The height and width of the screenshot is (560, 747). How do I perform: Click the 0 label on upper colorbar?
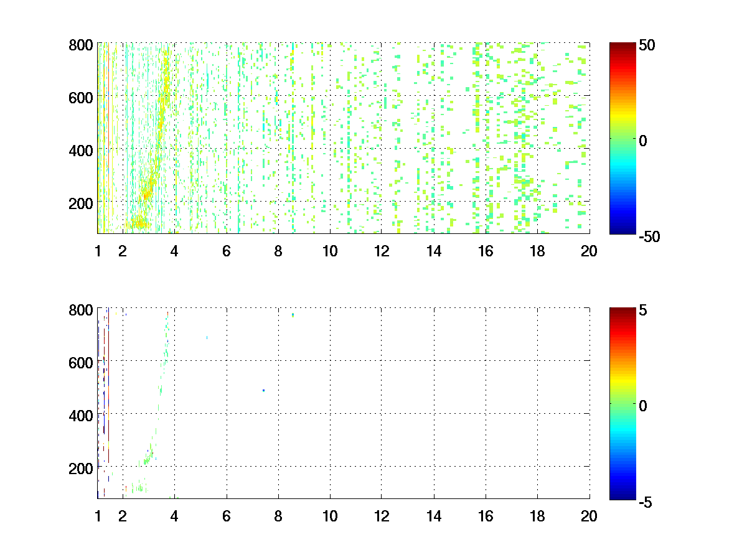click(644, 141)
